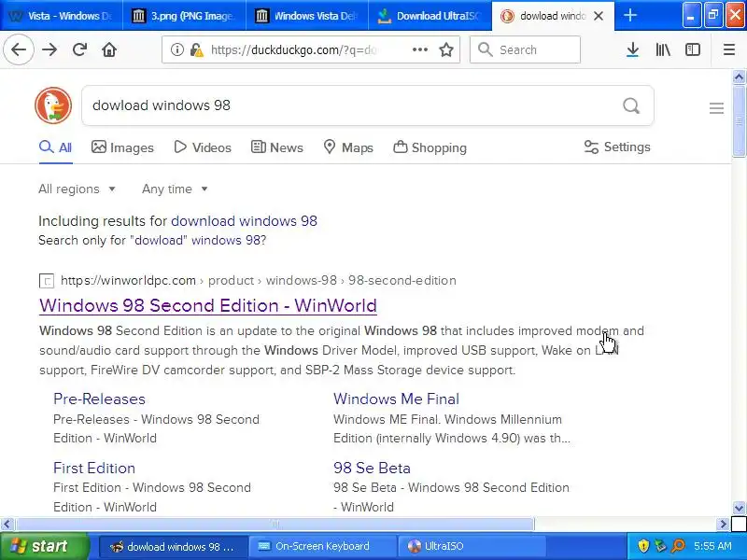The width and height of the screenshot is (747, 560).
Task: Open the Windows Start menu
Action: (45, 546)
